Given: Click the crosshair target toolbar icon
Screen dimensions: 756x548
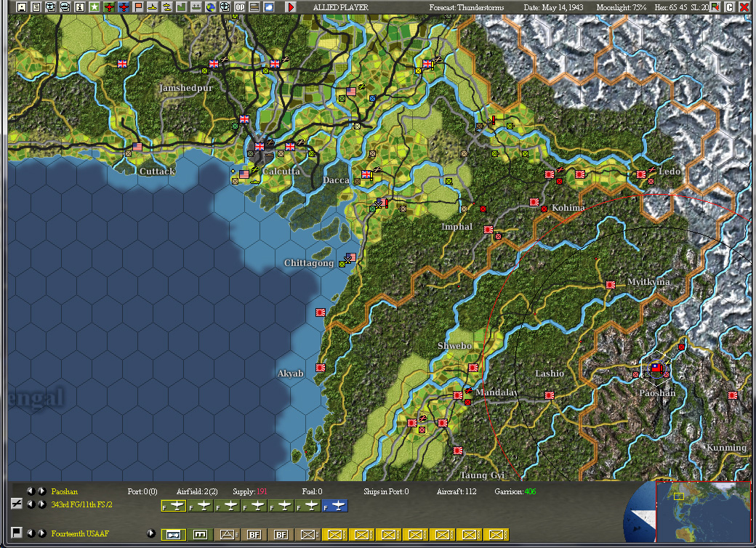Looking at the screenshot, I should tap(225, 7).
